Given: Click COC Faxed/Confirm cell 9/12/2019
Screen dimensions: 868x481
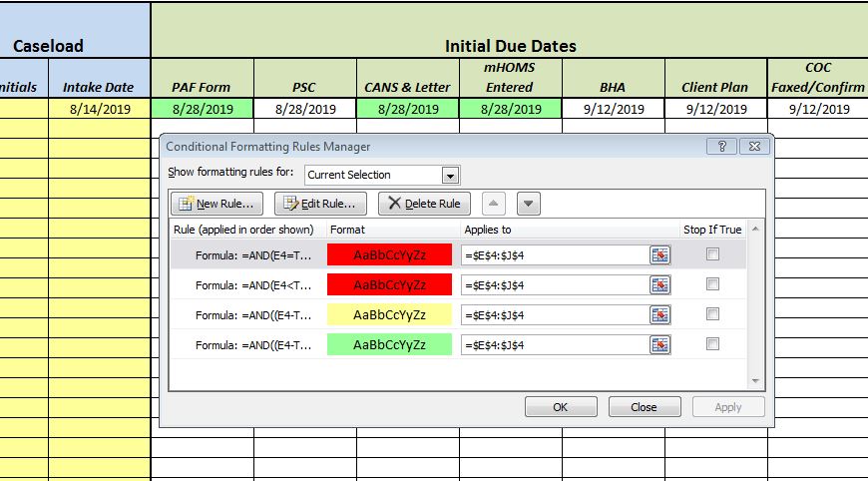Looking at the screenshot, I should (818, 109).
